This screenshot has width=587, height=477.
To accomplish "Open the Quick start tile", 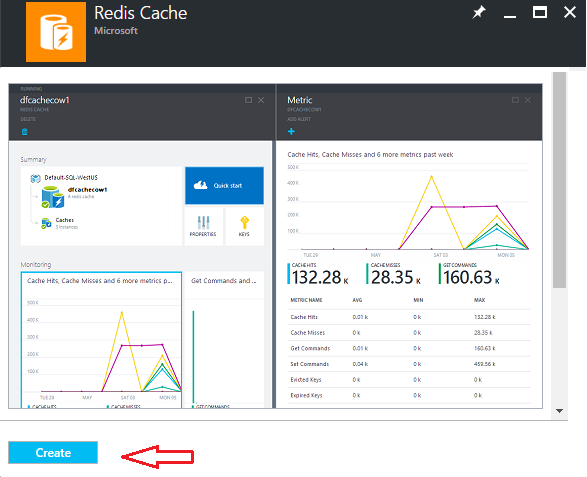I will (224, 185).
